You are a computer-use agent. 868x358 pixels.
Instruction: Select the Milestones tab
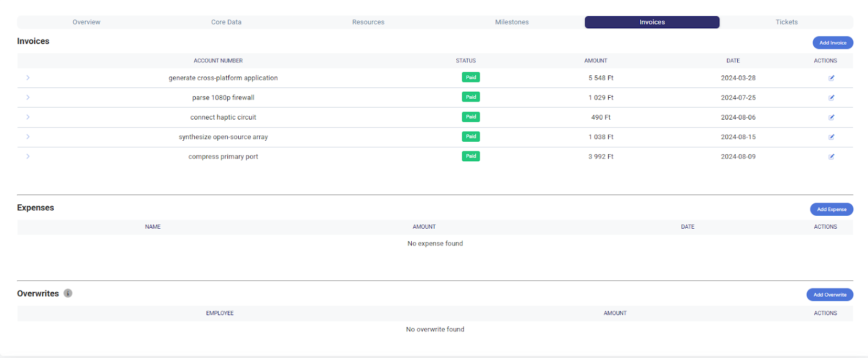tap(512, 22)
